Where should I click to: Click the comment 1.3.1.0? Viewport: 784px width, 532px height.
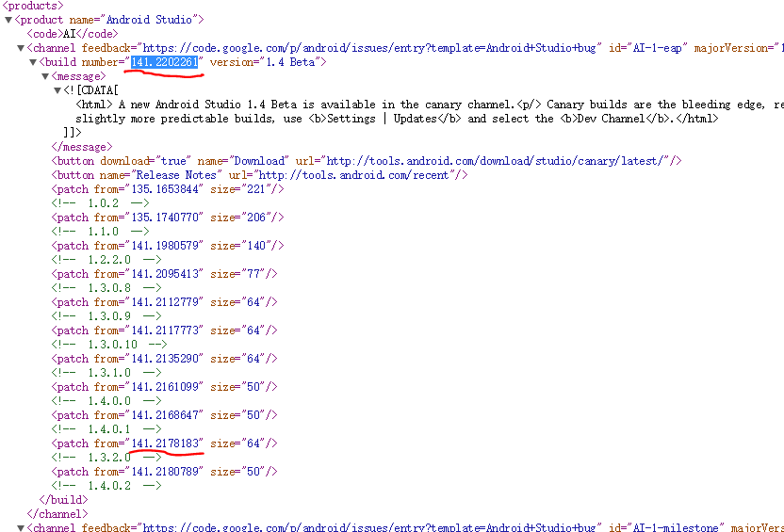point(106,373)
